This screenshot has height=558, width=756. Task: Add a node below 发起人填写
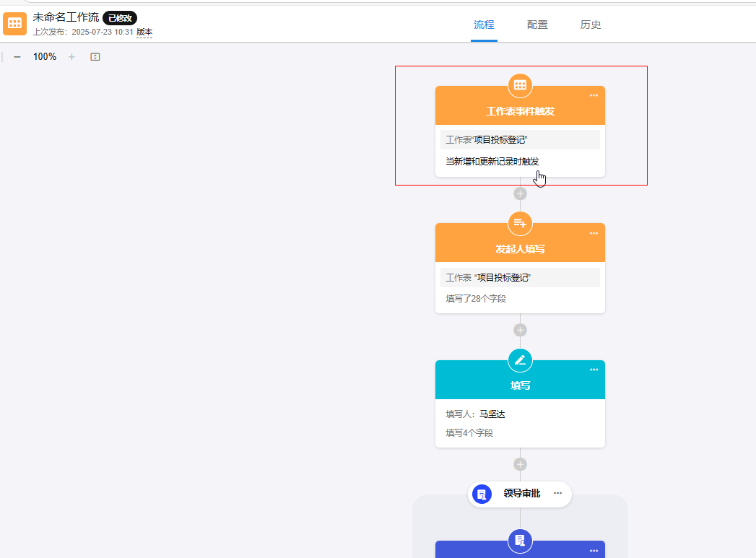point(520,330)
